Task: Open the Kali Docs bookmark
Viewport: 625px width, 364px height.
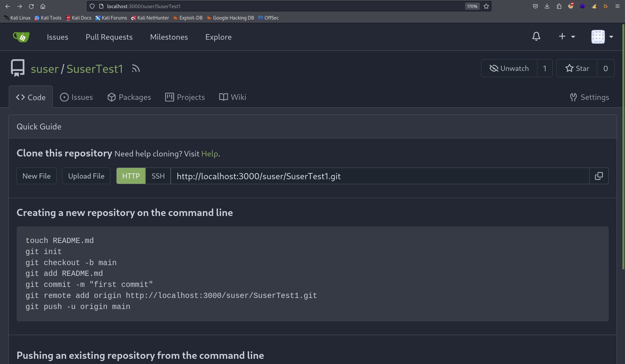Action: (x=78, y=18)
